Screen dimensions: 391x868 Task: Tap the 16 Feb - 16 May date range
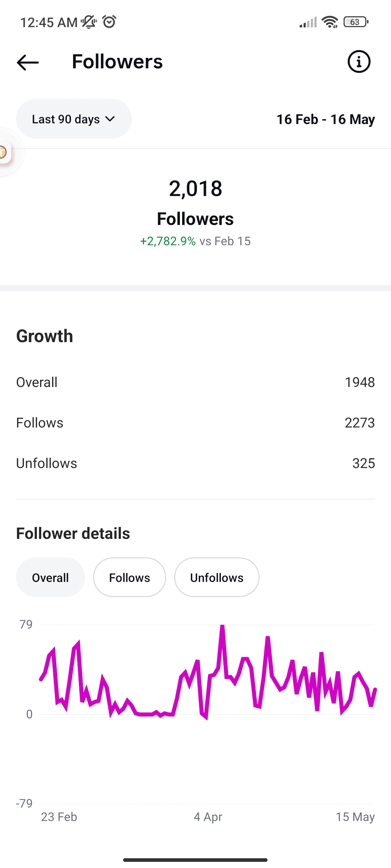(325, 119)
